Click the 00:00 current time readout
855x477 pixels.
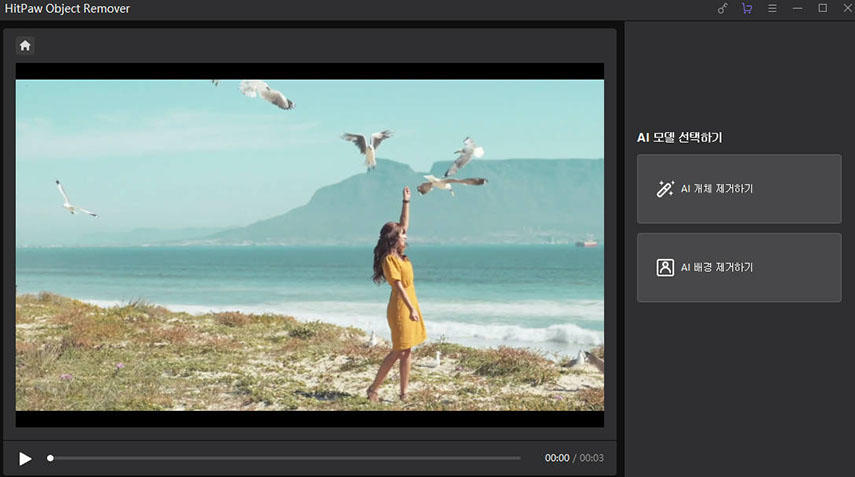[557, 458]
